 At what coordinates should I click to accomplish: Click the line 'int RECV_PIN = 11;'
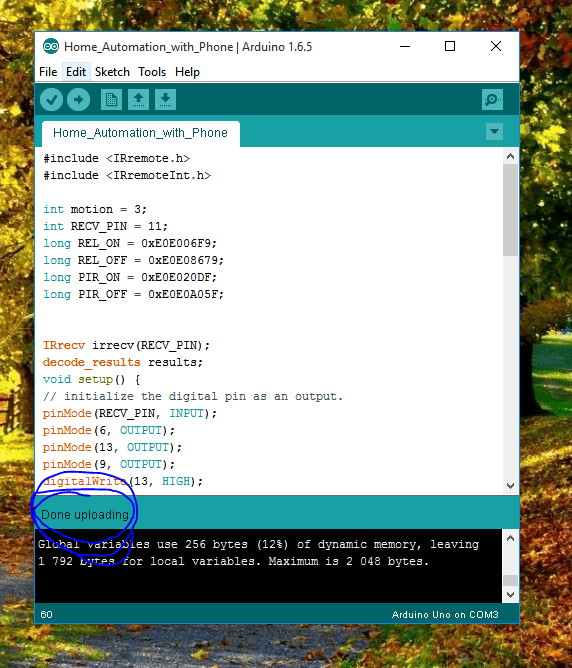coord(106,227)
